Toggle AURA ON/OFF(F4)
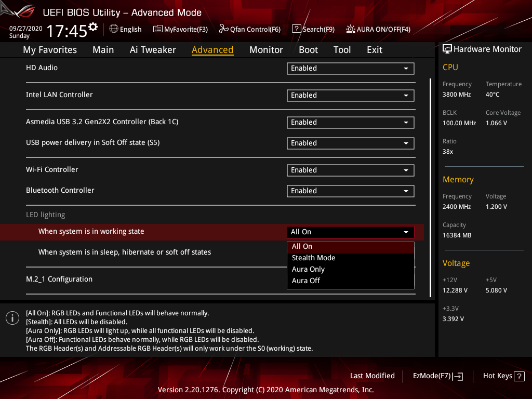532x399 pixels. [x=378, y=29]
